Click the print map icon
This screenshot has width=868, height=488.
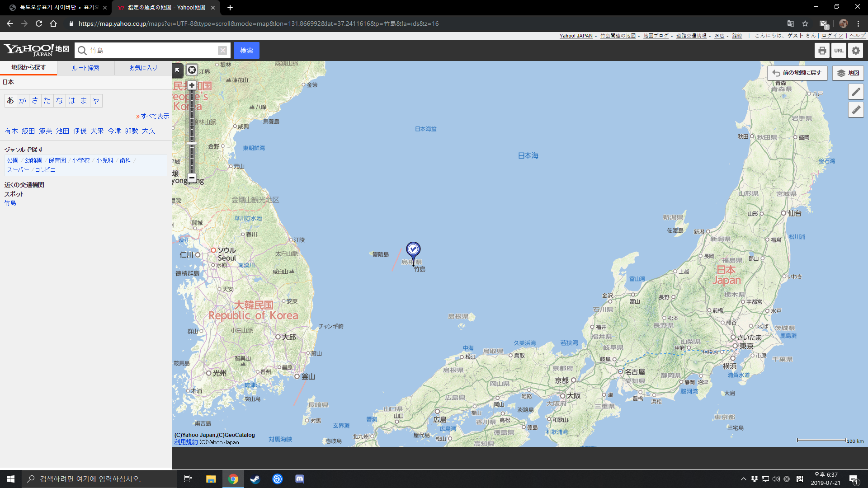pyautogui.click(x=822, y=51)
